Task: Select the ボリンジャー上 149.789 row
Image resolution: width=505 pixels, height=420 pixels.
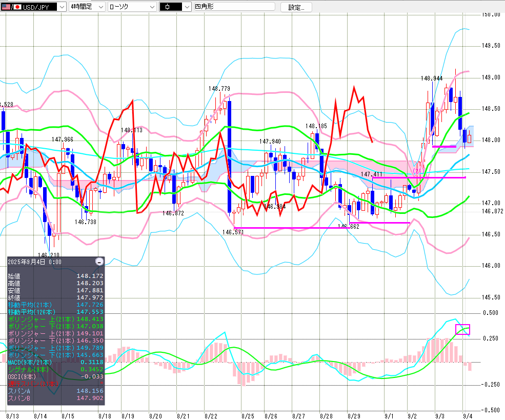Action: 56,348
